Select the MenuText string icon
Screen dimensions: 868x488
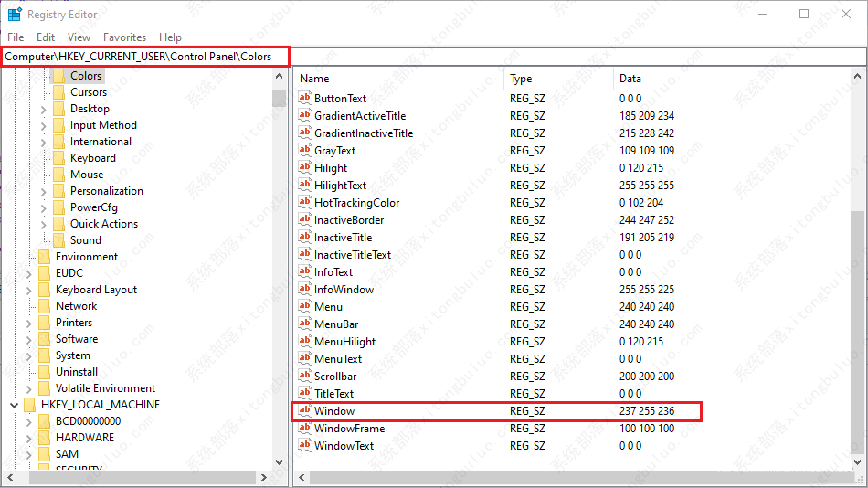304,358
